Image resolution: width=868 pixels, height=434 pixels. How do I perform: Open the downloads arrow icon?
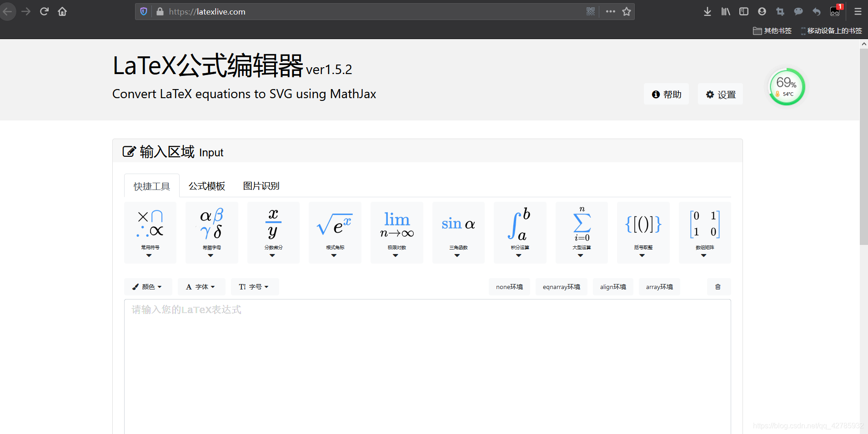coord(707,11)
